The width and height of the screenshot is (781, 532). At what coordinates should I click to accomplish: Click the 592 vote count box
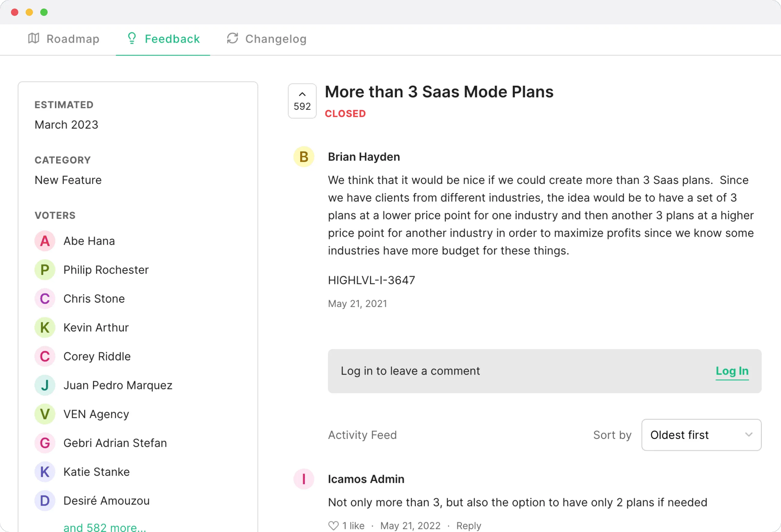pyautogui.click(x=302, y=106)
